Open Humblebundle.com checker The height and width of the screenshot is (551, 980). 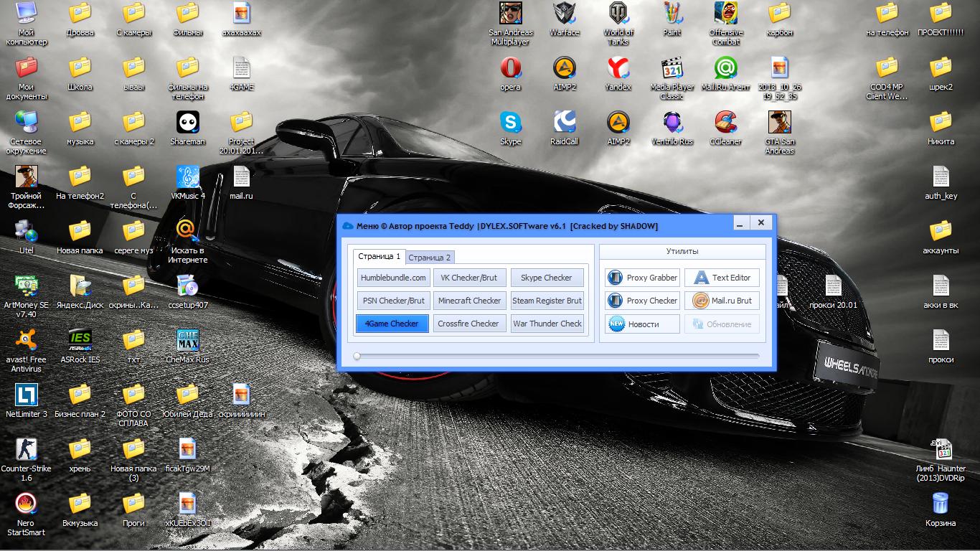[393, 278]
